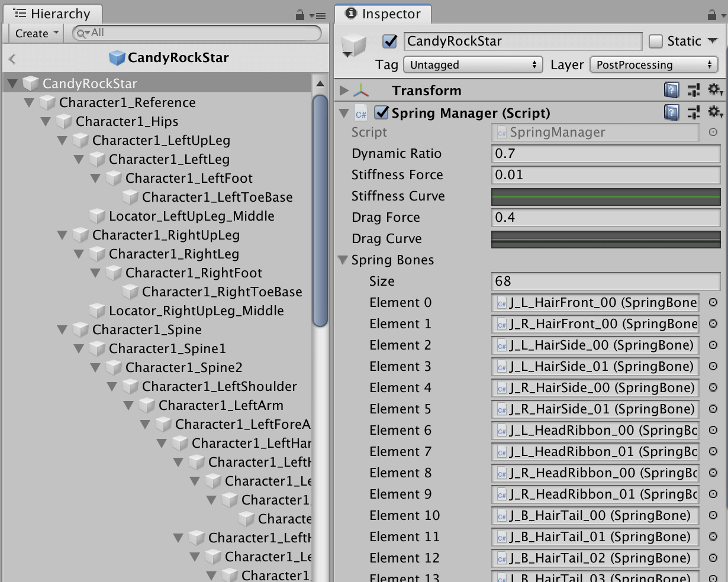Switch to the Inspector tab
Viewport: 728px width, 582px height.
click(x=384, y=14)
